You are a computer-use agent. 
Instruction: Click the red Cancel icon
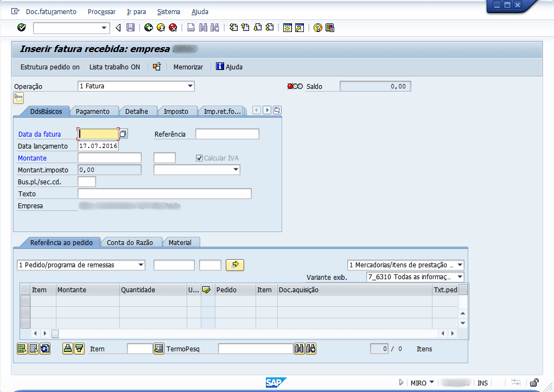[x=173, y=28]
